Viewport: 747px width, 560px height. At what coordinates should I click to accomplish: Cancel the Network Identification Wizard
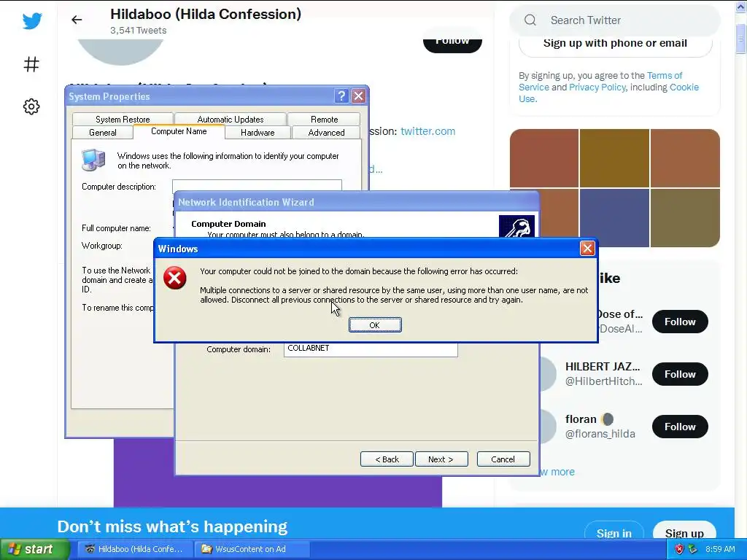[503, 459]
